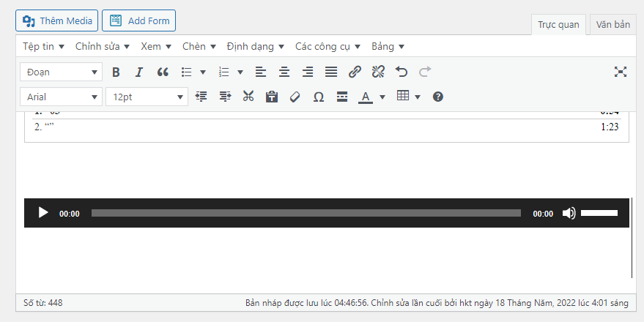Clear formatting with the eraser icon
The image size is (644, 322).
click(x=295, y=97)
